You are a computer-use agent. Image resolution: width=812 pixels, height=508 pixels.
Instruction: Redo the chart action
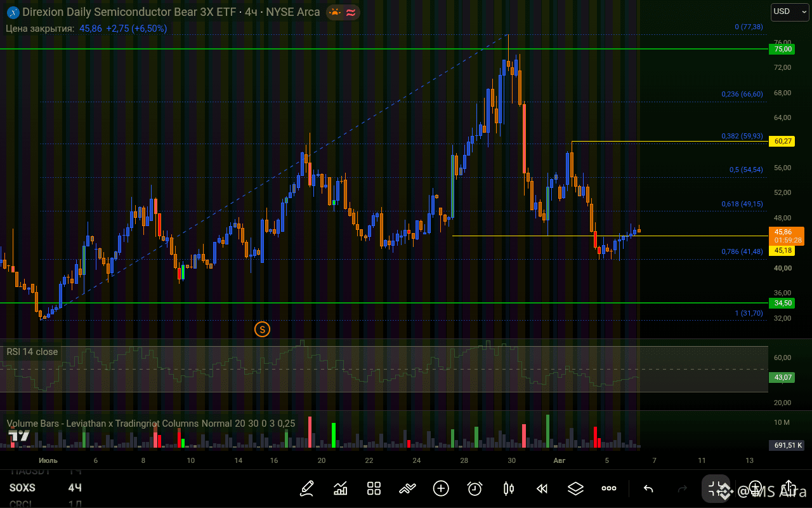tap(683, 488)
